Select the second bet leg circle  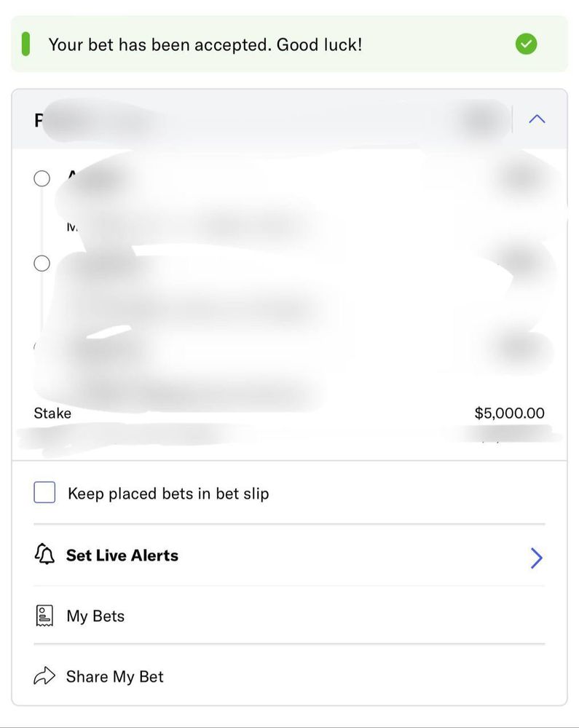42,264
